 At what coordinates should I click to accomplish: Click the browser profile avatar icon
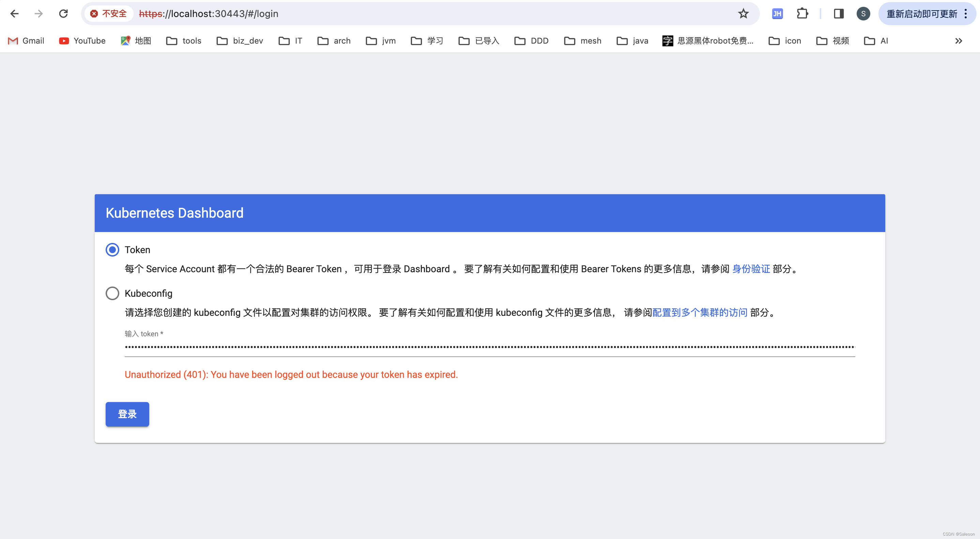coord(862,13)
